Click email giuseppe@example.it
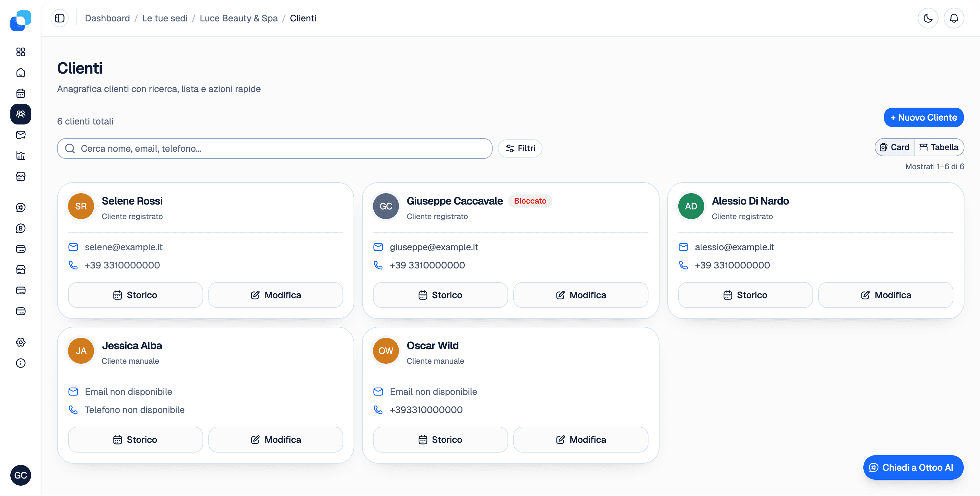Image resolution: width=980 pixels, height=496 pixels. coord(434,247)
